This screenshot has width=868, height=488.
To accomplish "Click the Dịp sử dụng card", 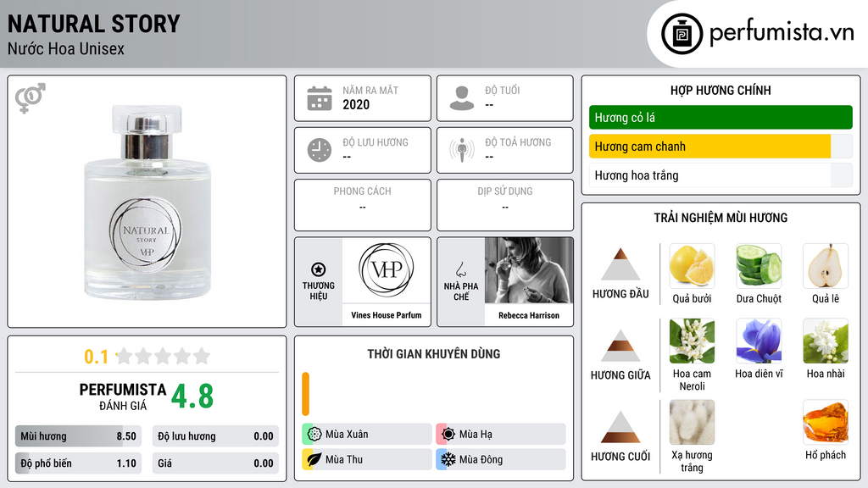I will [x=505, y=205].
